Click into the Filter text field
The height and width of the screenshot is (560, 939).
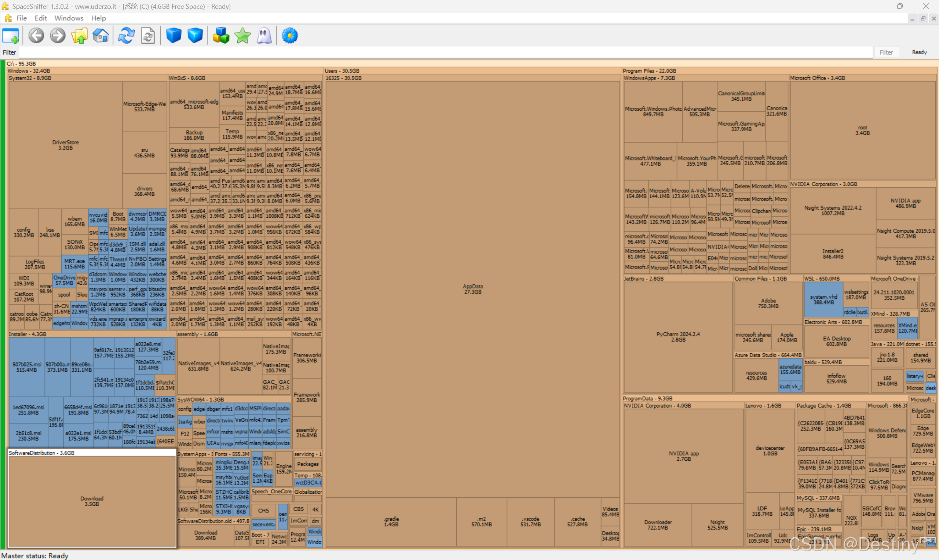point(446,52)
